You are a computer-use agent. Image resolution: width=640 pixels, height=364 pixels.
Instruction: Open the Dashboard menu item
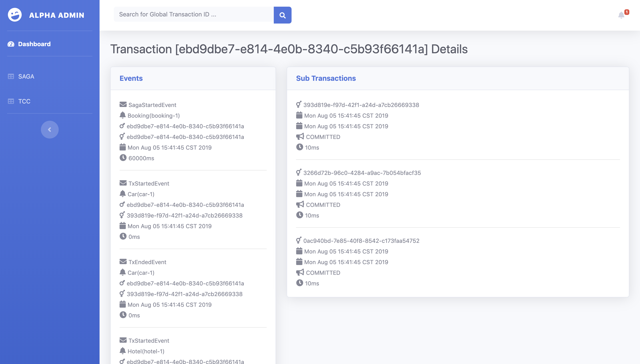(x=34, y=44)
